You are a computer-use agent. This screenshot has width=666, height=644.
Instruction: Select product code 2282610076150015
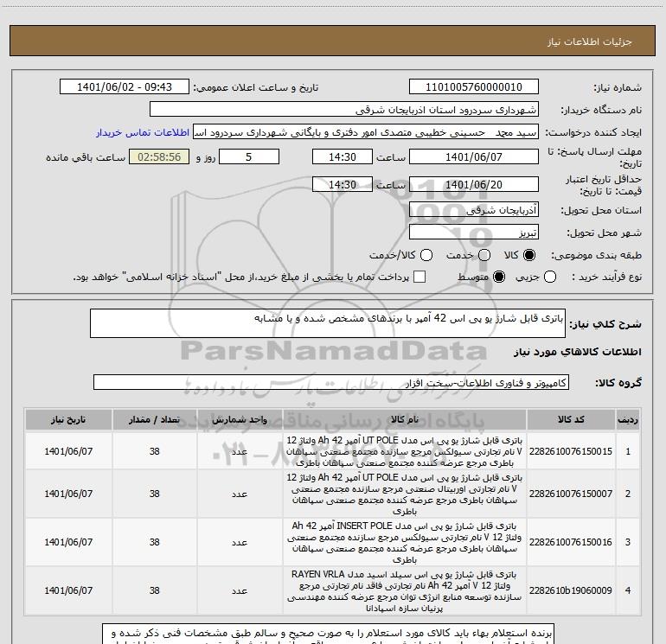point(571,451)
